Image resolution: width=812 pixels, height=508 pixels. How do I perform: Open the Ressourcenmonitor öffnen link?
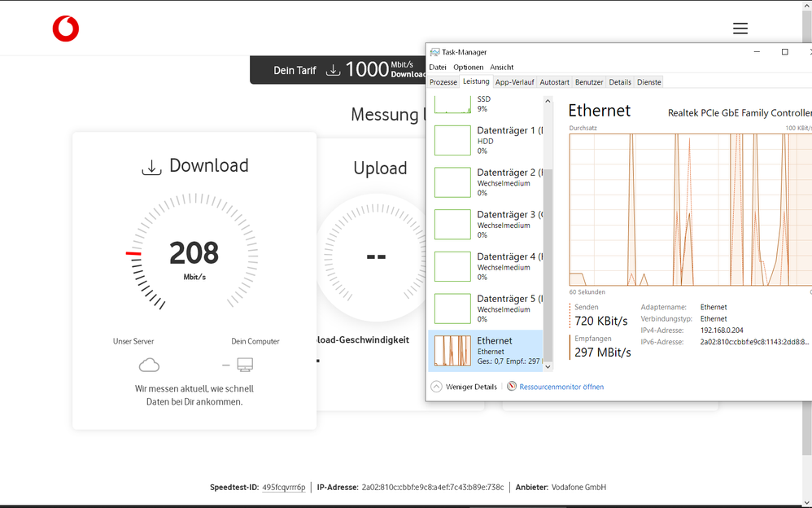click(561, 387)
